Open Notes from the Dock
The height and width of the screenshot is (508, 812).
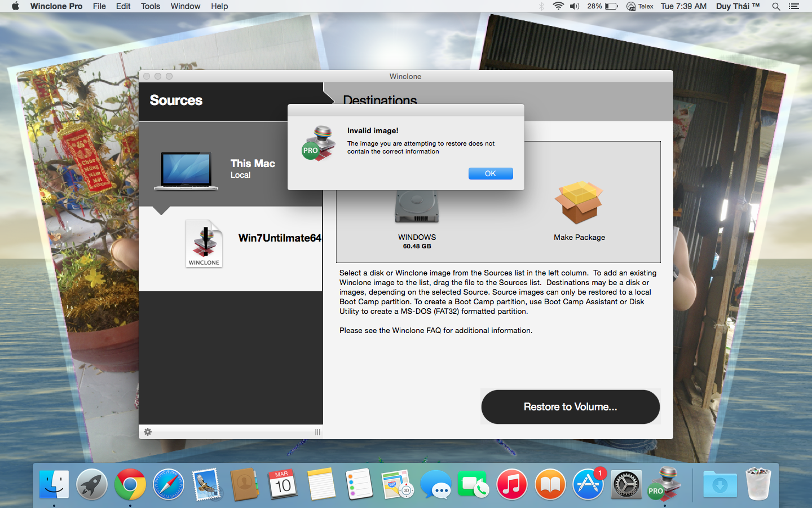tap(321, 484)
